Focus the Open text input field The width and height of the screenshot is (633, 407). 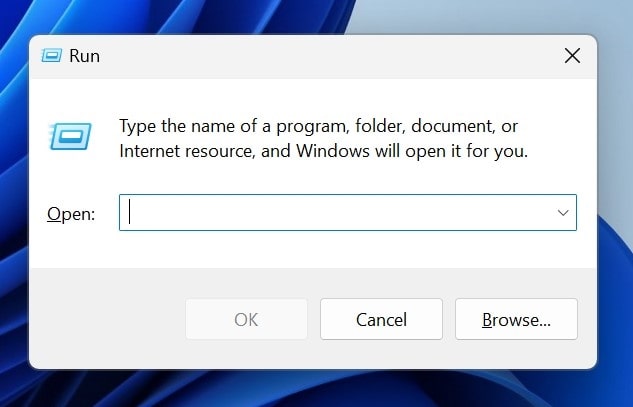point(348,213)
